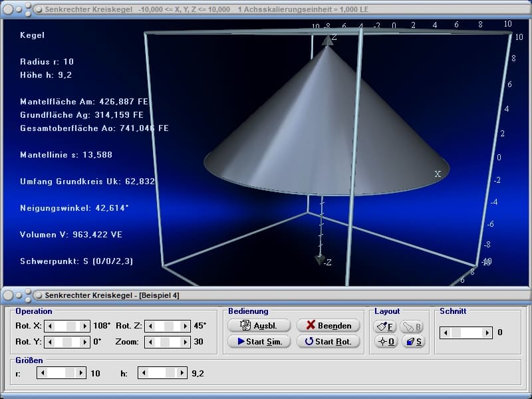The image size is (532, 399).
Task: Click the Rot. Y value "0°"
Action: tap(97, 342)
